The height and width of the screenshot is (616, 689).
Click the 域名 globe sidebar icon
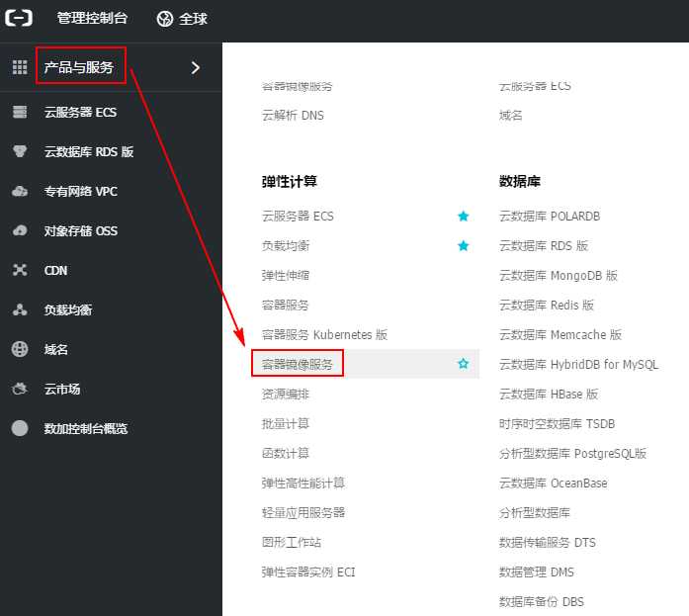20,349
